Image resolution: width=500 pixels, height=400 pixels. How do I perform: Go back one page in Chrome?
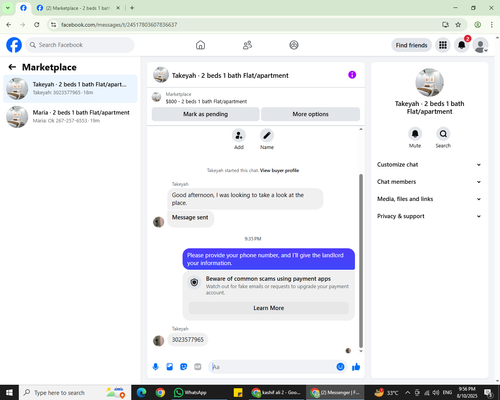9,24
